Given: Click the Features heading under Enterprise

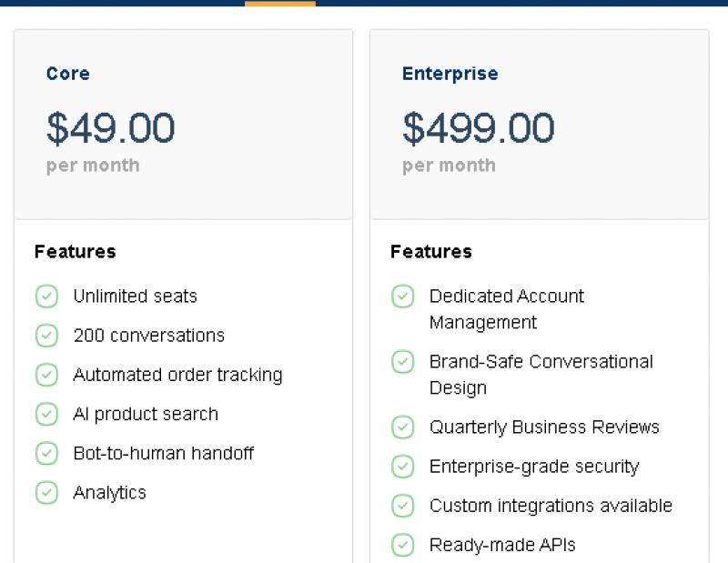Looking at the screenshot, I should [x=430, y=252].
